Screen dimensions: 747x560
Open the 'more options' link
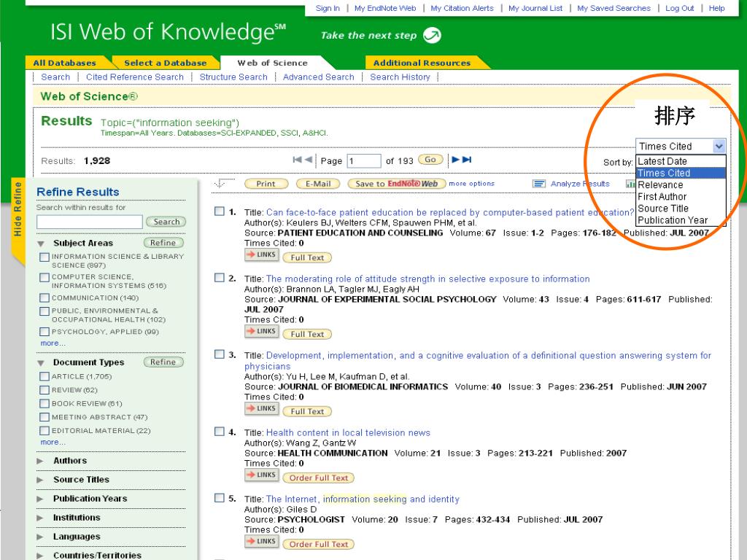pyautogui.click(x=472, y=184)
